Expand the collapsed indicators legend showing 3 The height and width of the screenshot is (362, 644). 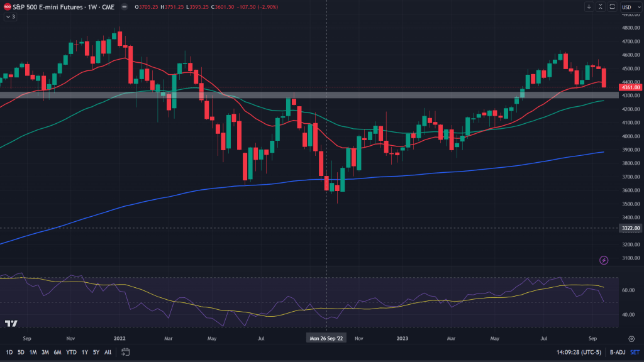9,16
